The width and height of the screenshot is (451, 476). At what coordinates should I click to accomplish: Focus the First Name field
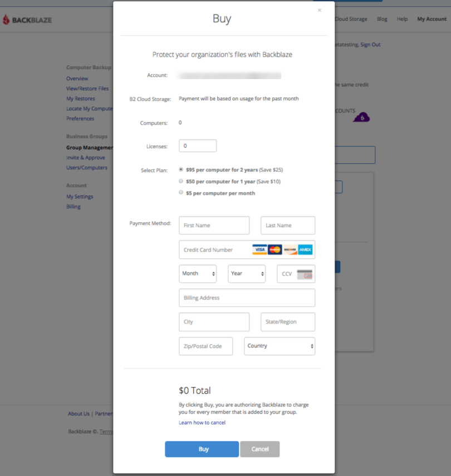click(x=214, y=225)
